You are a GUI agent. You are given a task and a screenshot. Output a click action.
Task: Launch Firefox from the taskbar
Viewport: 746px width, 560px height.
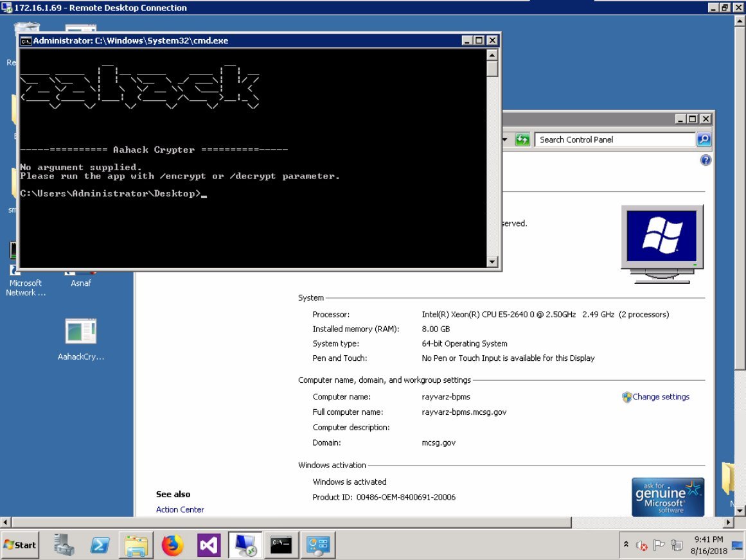(x=172, y=545)
